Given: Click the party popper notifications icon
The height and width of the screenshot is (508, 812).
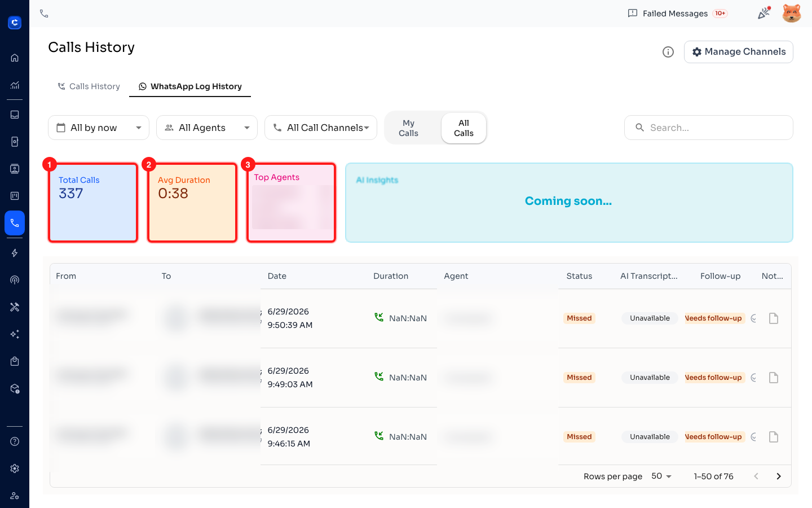Looking at the screenshot, I should (764, 13).
